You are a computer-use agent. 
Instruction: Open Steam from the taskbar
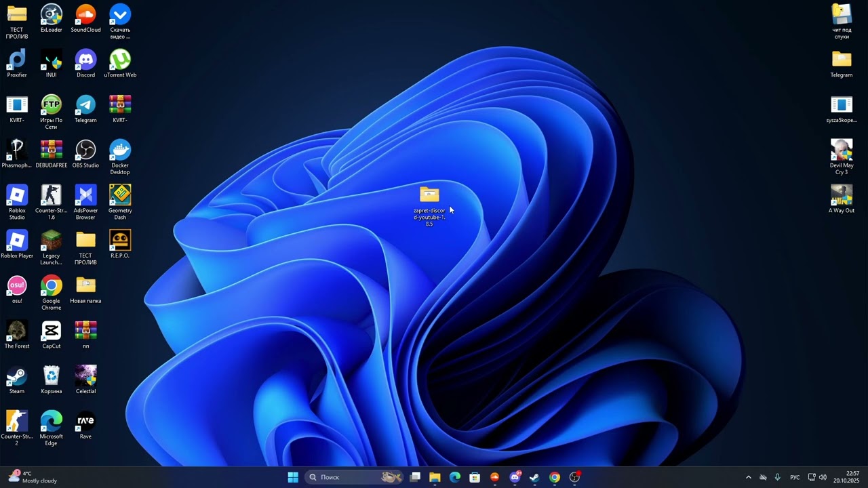[534, 477]
